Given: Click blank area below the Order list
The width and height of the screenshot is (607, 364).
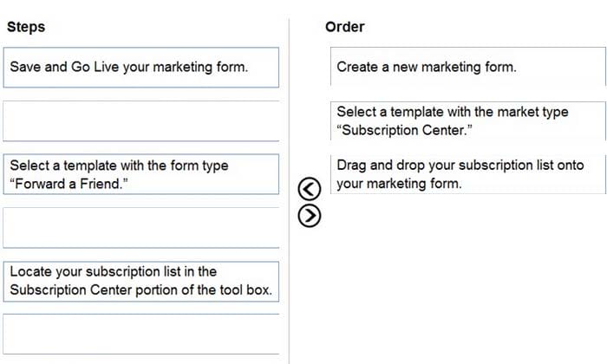Looking at the screenshot, I should 468,278.
